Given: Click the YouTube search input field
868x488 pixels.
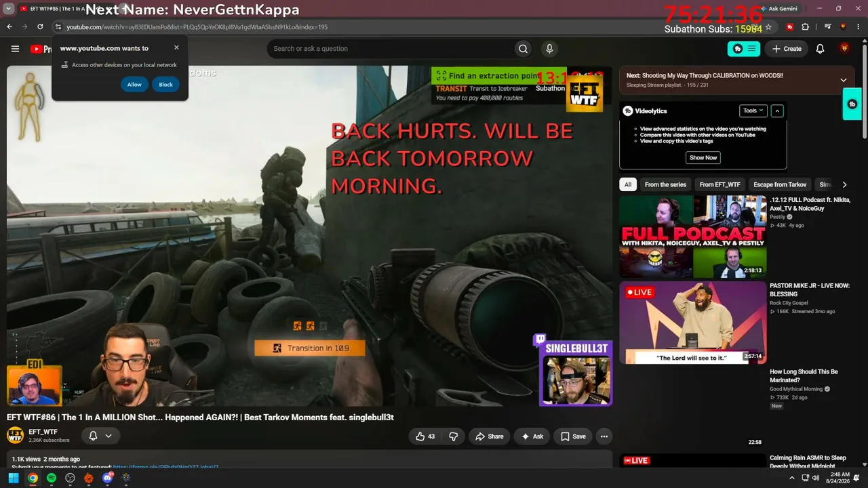Looking at the screenshot, I should 390,49.
